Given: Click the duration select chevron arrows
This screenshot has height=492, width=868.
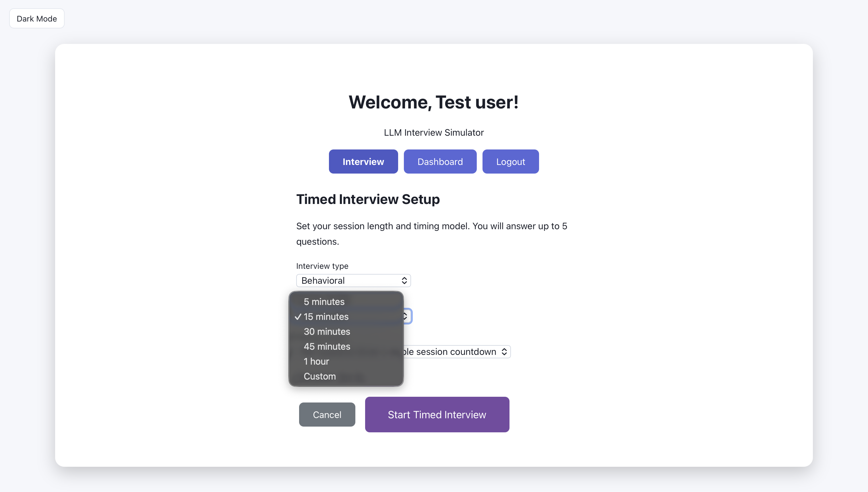Looking at the screenshot, I should (x=406, y=317).
